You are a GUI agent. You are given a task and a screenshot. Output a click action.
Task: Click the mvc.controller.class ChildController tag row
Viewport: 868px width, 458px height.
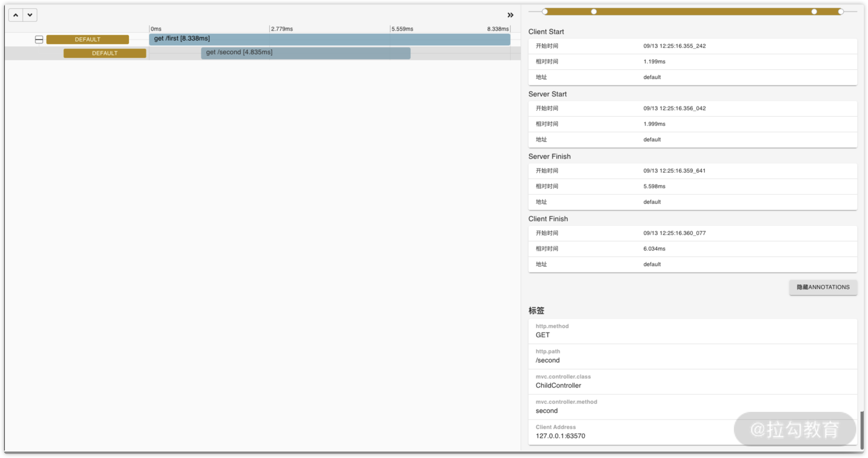(692, 382)
